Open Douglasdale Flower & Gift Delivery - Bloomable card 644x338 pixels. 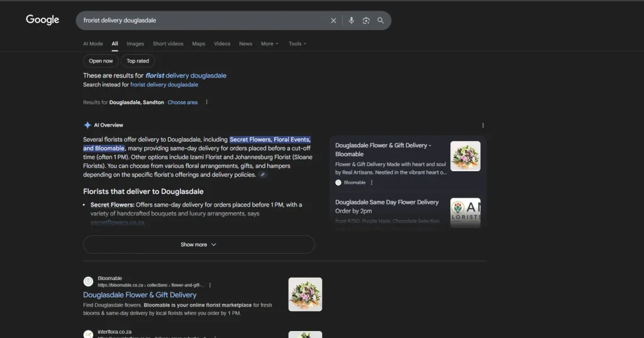click(x=383, y=150)
